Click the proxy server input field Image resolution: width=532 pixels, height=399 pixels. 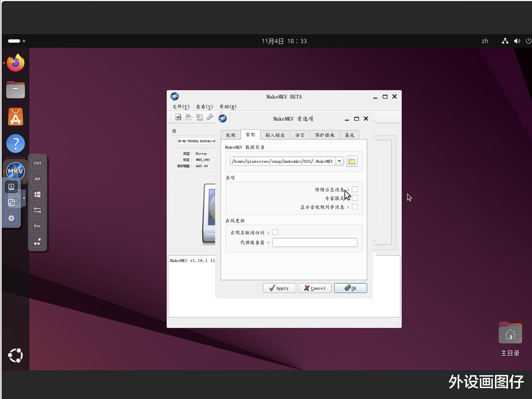pyautogui.click(x=315, y=243)
